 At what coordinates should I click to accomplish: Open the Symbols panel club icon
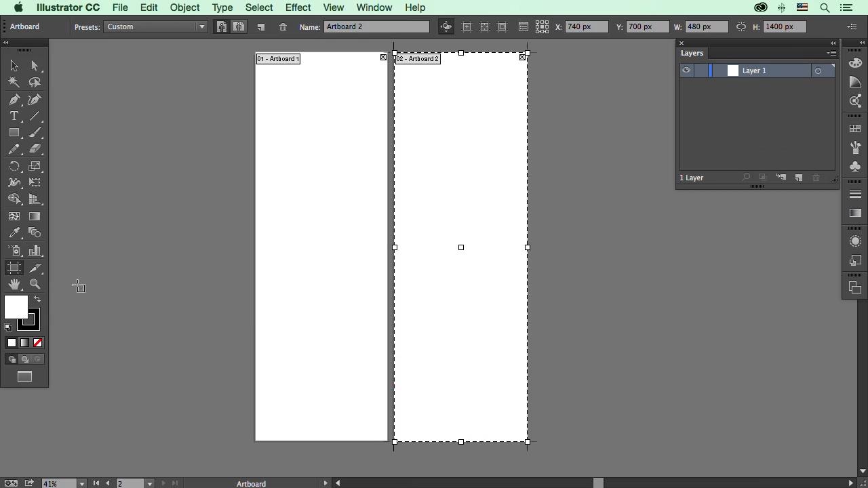coord(855,166)
